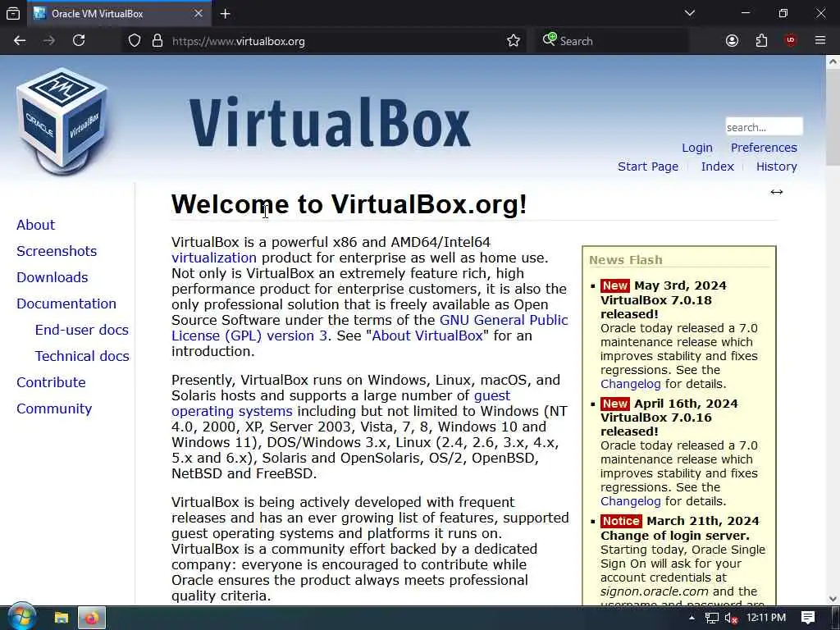Click the scrollbar up arrow
The width and height of the screenshot is (840, 630).
(x=833, y=62)
